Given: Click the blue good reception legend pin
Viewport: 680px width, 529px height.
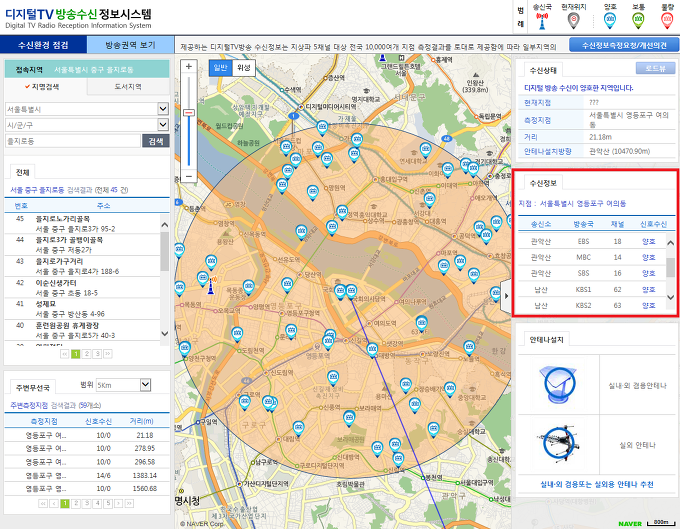Looking at the screenshot, I should pyautogui.click(x=610, y=20).
